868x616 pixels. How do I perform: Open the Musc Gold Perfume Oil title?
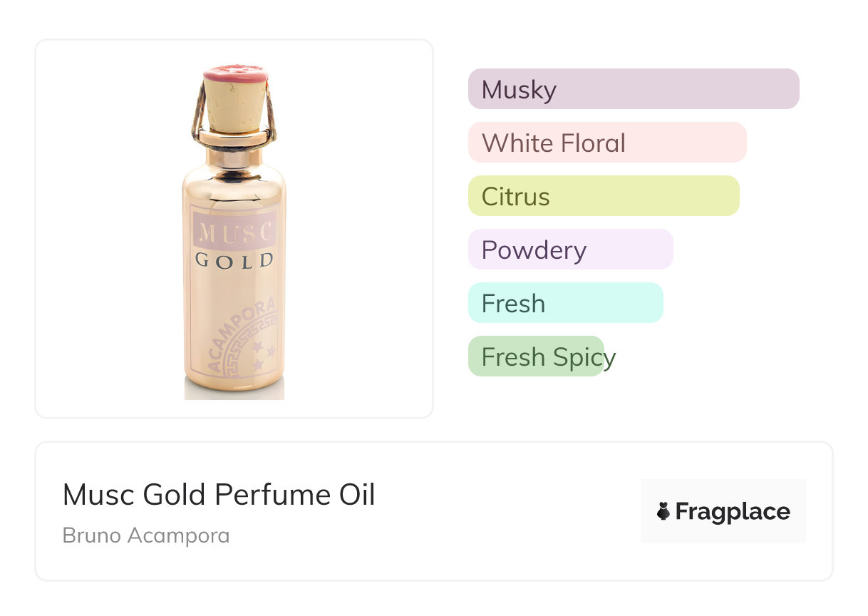click(x=219, y=495)
